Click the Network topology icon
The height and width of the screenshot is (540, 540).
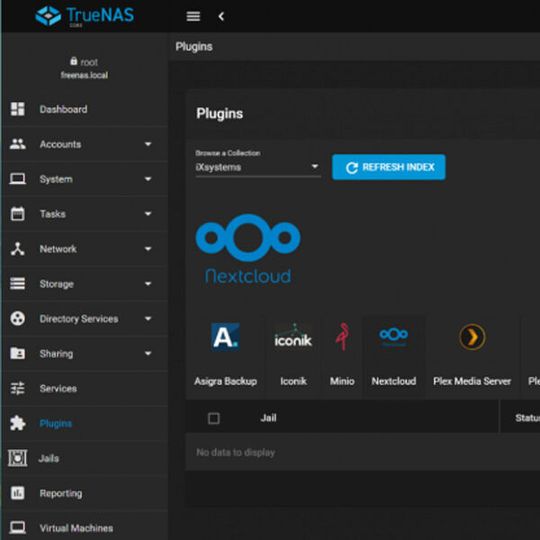tap(18, 249)
